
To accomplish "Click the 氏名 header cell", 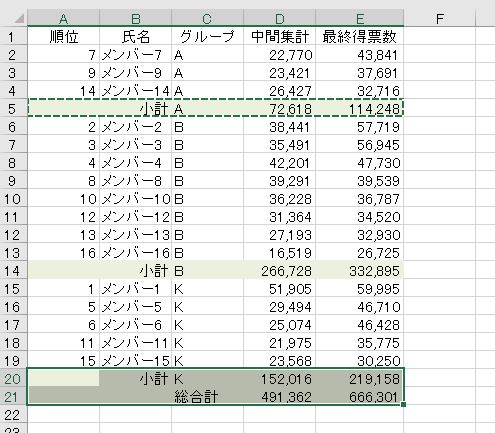I will pyautogui.click(x=135, y=37).
